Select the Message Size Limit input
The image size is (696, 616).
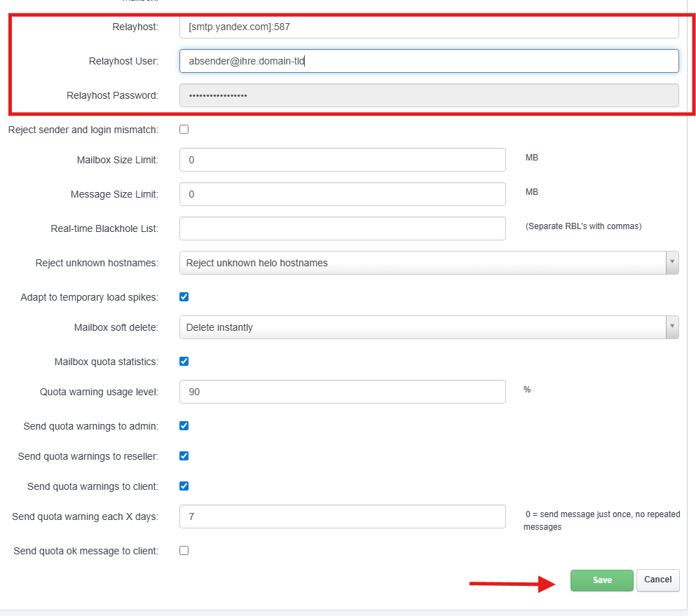click(x=342, y=194)
